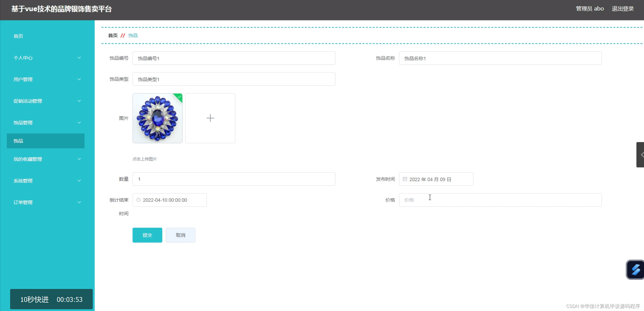Image resolution: width=644 pixels, height=311 pixels.
Task: Click the 首页 breadcrumb link
Action: pos(113,35)
